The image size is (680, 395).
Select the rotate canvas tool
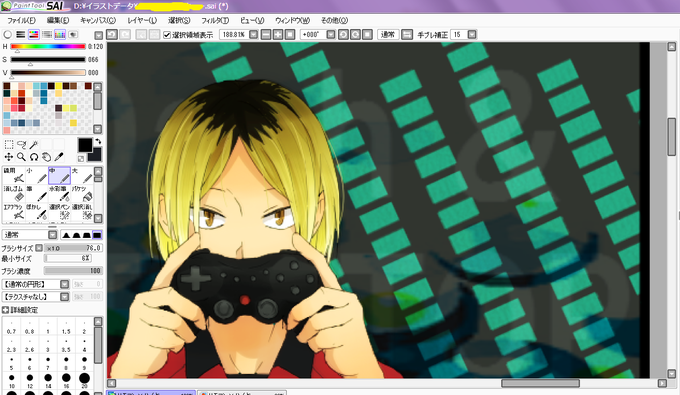pos(34,157)
